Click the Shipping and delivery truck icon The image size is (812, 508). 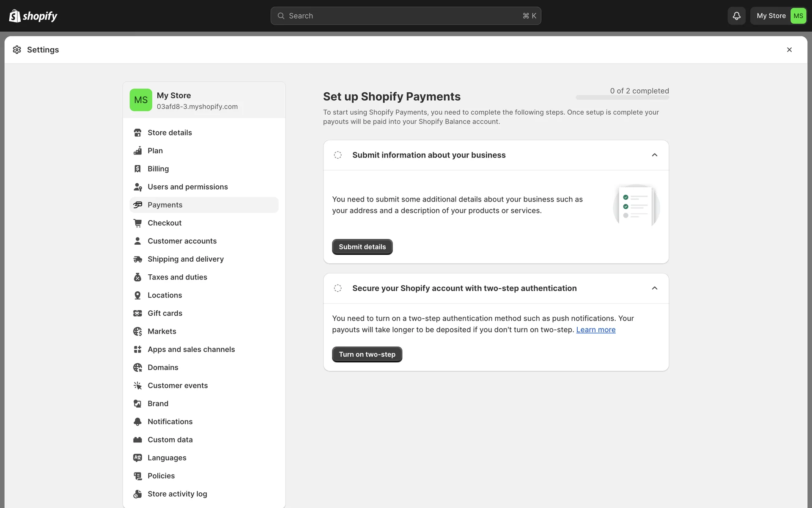137,259
